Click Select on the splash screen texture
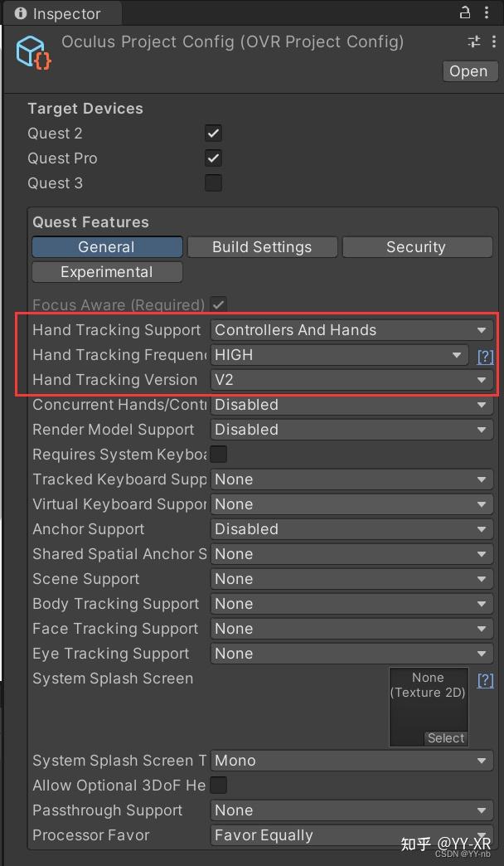The image size is (504, 866). click(x=445, y=738)
